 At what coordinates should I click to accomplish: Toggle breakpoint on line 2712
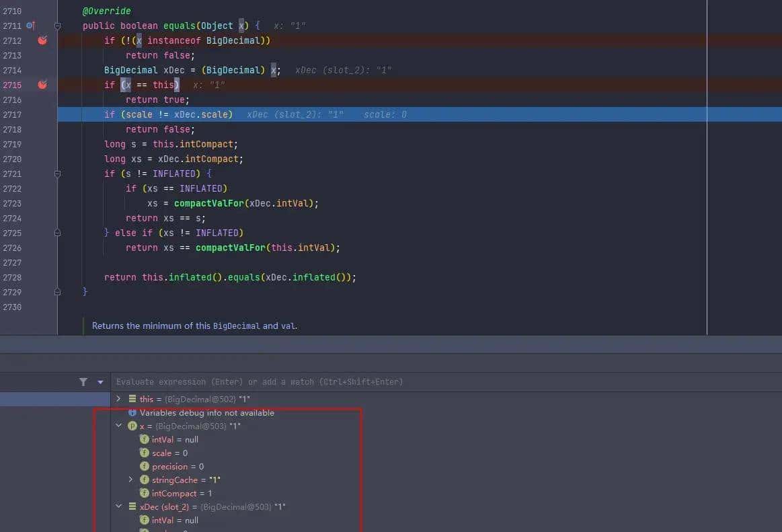pos(42,40)
